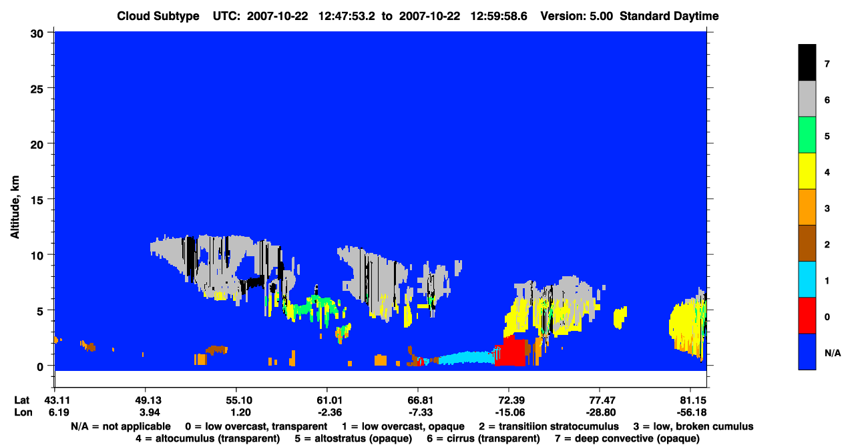Click the gray color swatch labeled 6

coord(807,99)
